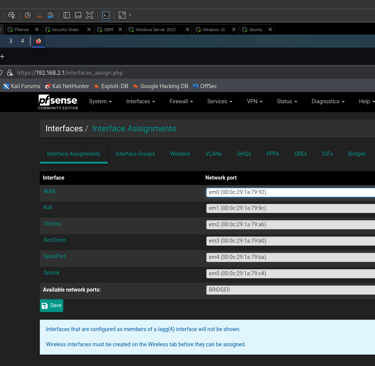Click the Firefox icon in Kali panel

(38, 41)
